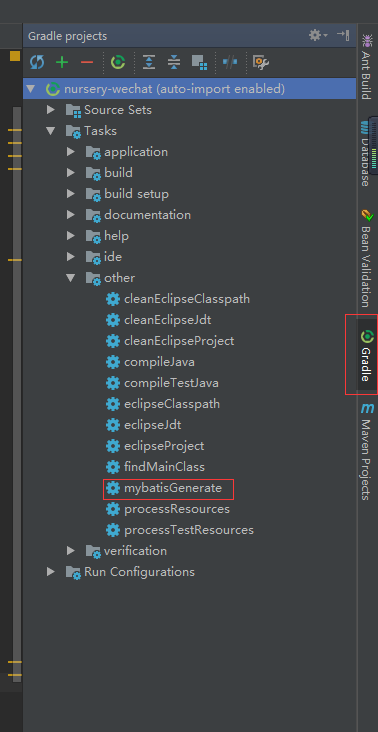
Task: Switch to the Gradle side tab
Action: (367, 355)
